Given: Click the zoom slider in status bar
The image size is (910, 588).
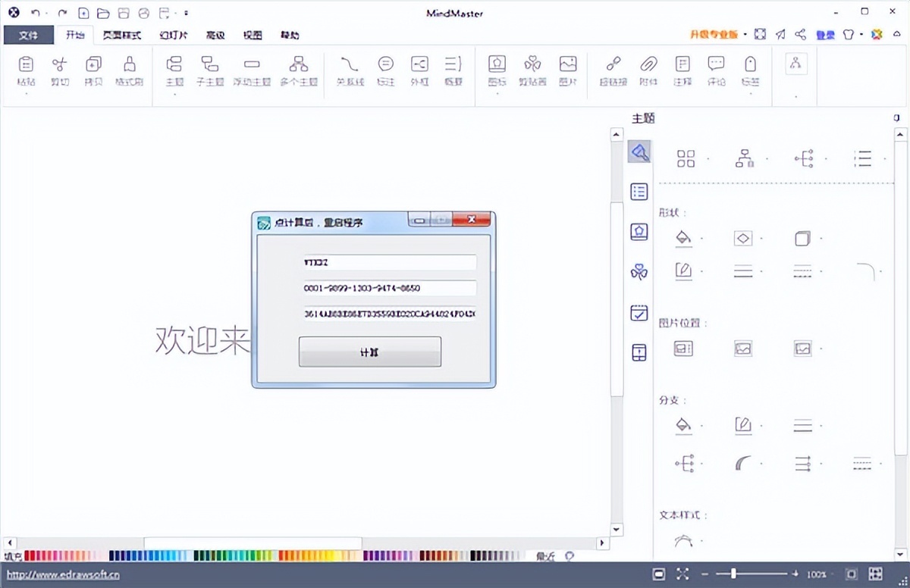Looking at the screenshot, I should click(x=733, y=574).
